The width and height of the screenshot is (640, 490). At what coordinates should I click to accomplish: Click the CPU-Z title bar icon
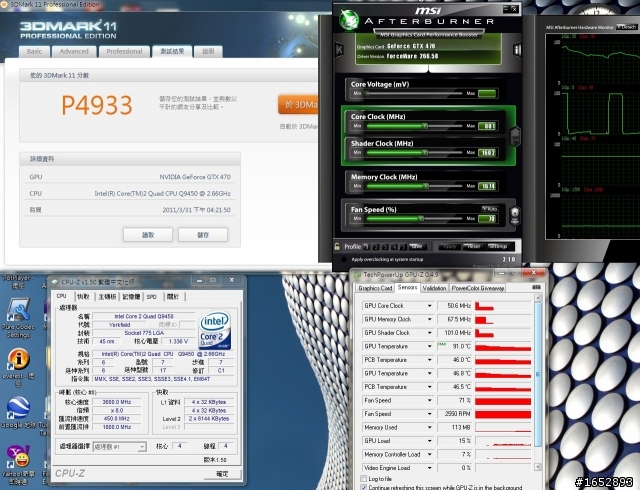(55, 282)
